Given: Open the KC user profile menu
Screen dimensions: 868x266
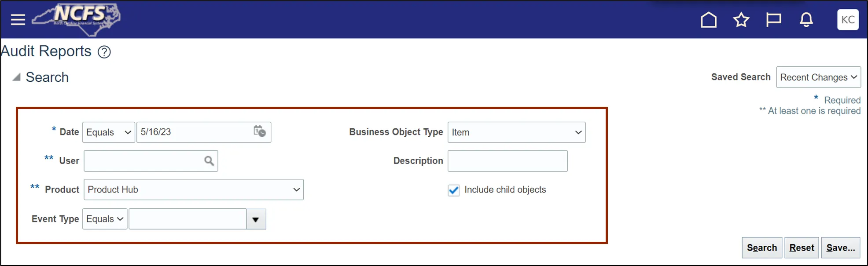Looking at the screenshot, I should click(x=847, y=20).
